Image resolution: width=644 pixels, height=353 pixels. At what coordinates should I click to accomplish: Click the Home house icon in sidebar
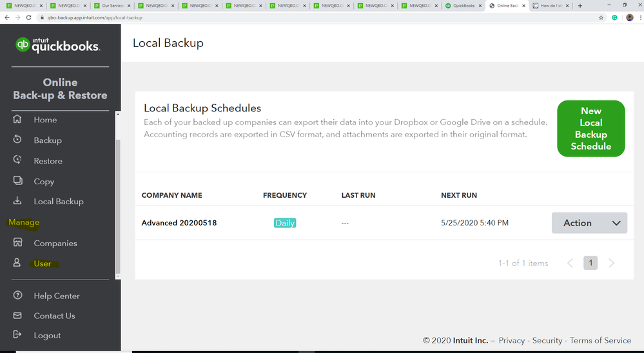pyautogui.click(x=17, y=119)
